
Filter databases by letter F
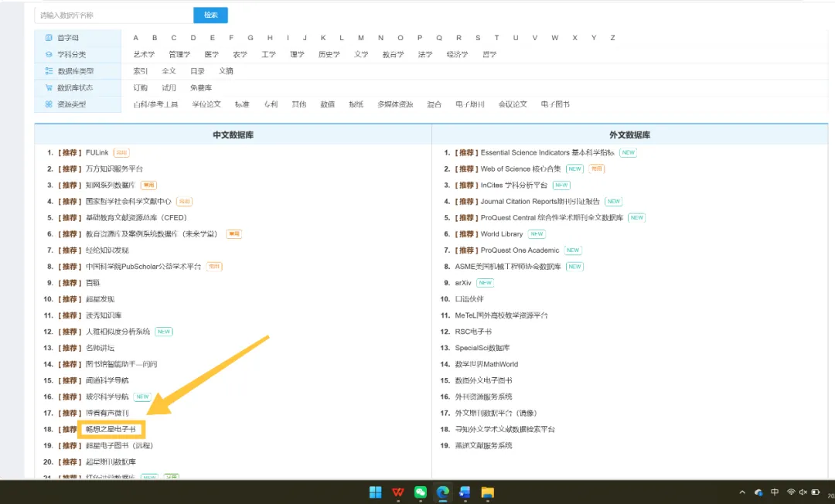(231, 38)
